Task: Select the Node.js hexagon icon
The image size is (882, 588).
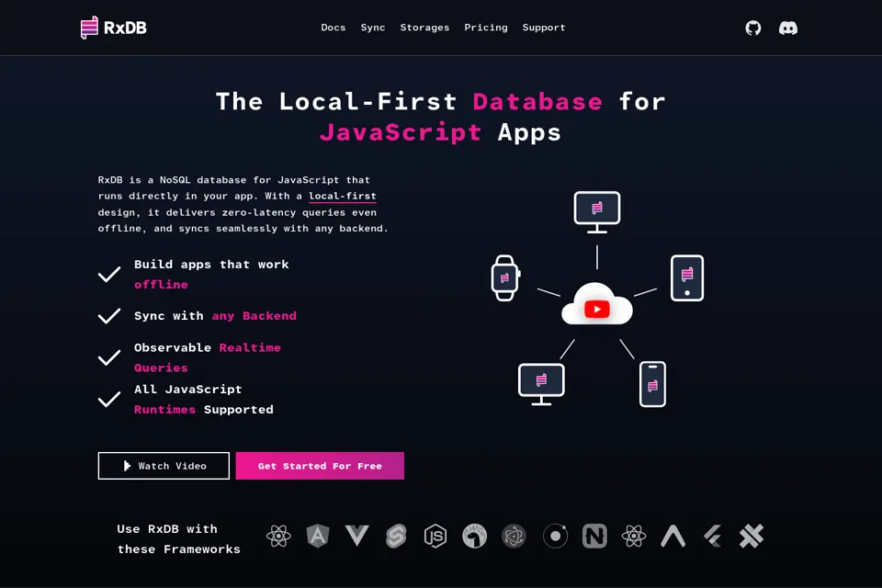Action: click(x=435, y=536)
